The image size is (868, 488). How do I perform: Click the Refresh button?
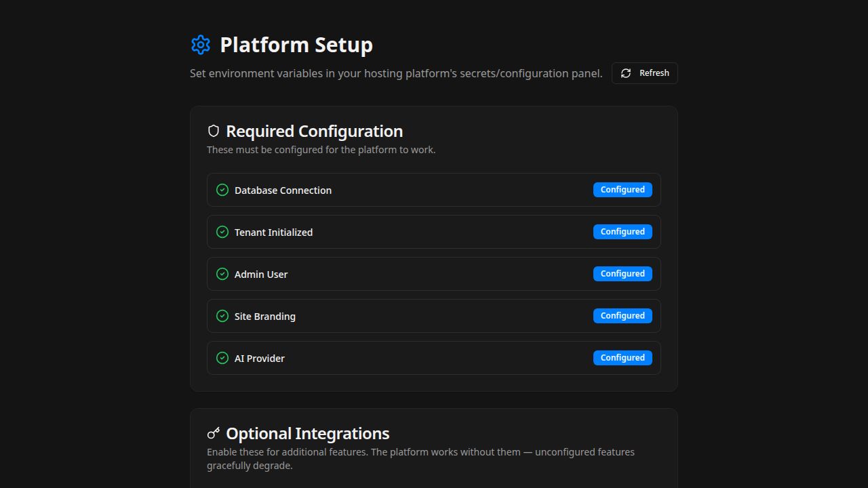click(644, 73)
